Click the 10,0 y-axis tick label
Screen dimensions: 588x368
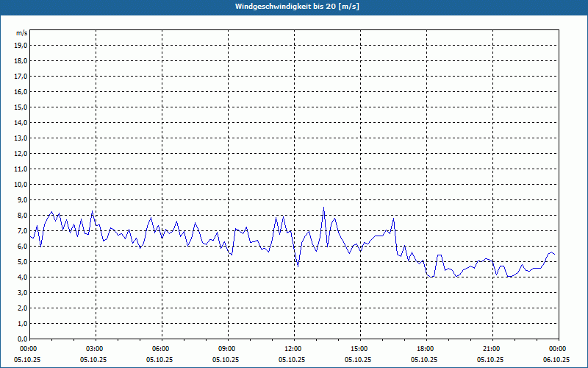click(x=21, y=184)
